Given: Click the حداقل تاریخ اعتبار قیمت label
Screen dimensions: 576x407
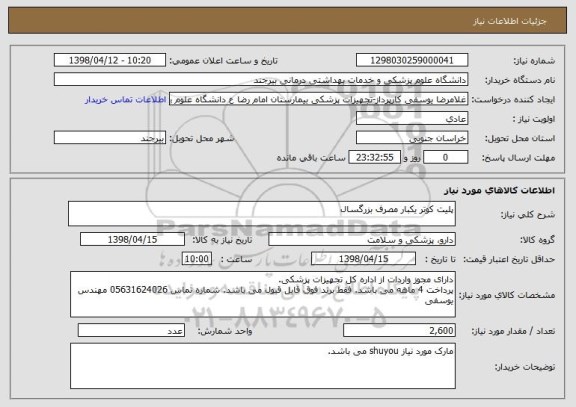Looking at the screenshot, I should (x=509, y=259).
